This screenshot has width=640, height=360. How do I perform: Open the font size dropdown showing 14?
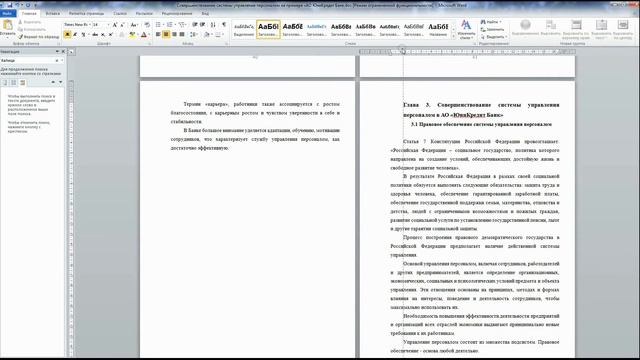(109, 25)
